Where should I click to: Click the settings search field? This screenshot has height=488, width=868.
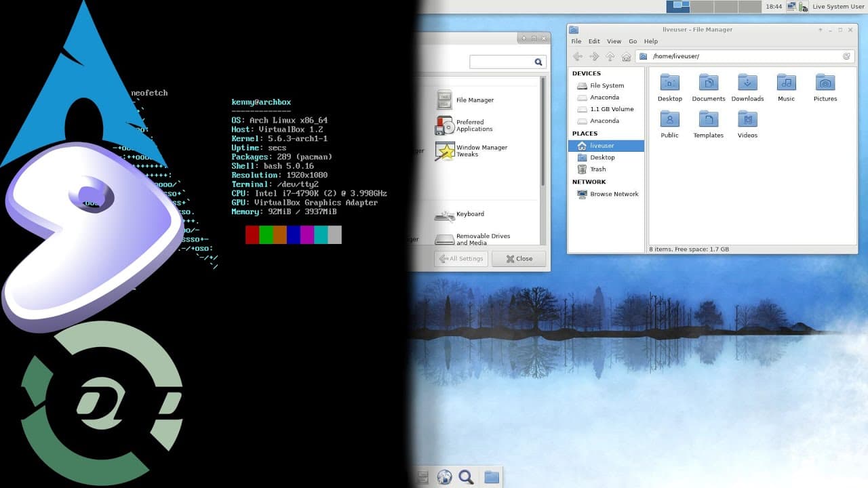point(502,62)
